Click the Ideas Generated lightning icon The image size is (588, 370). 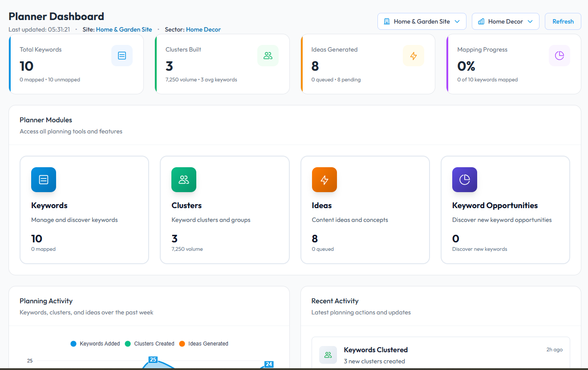coord(414,56)
